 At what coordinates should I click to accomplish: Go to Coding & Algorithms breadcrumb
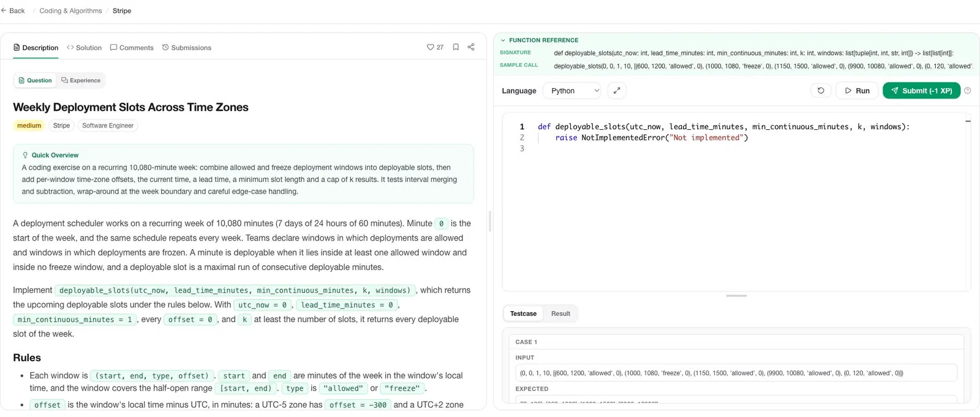point(71,11)
